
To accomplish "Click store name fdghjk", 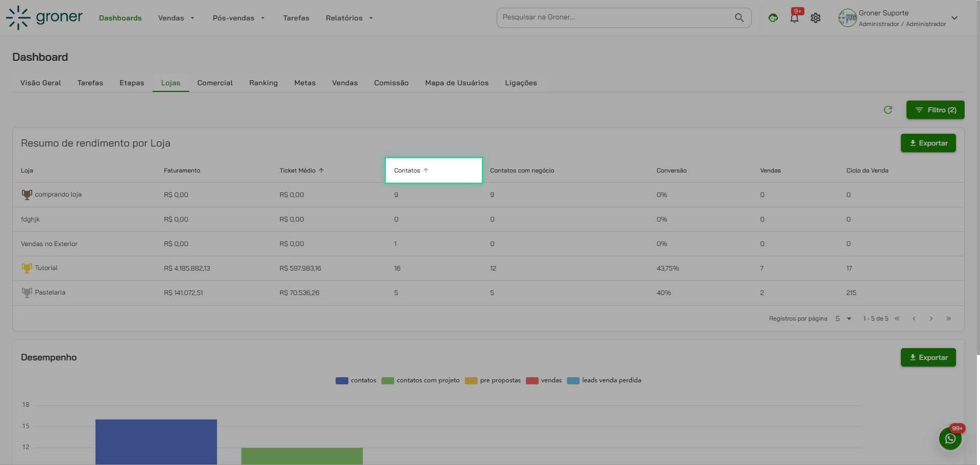I will [x=30, y=219].
